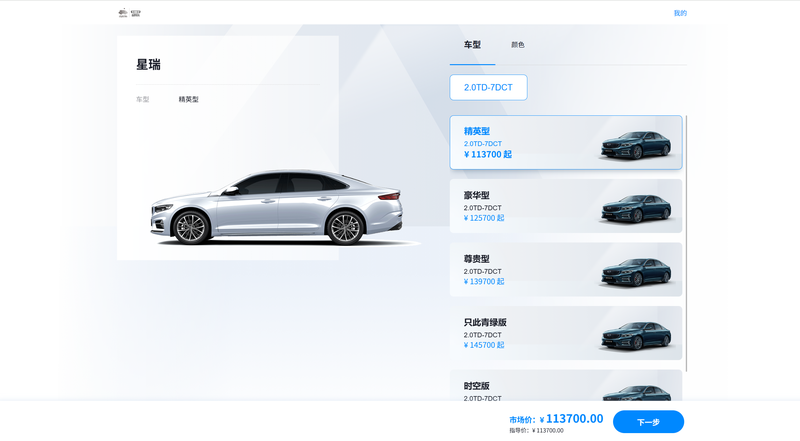
Task: Click the 精英型 card car thumbnail
Action: tap(635, 145)
